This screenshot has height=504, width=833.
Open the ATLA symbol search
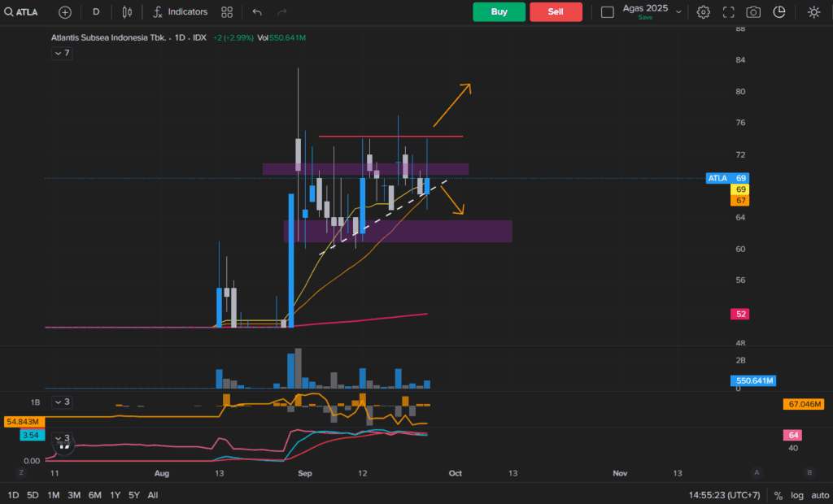23,12
